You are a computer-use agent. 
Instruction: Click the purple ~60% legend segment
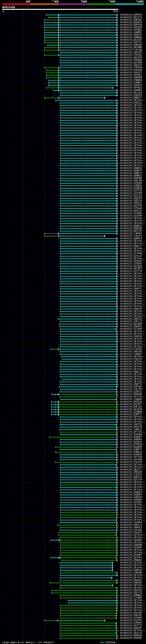[x=73, y=4]
